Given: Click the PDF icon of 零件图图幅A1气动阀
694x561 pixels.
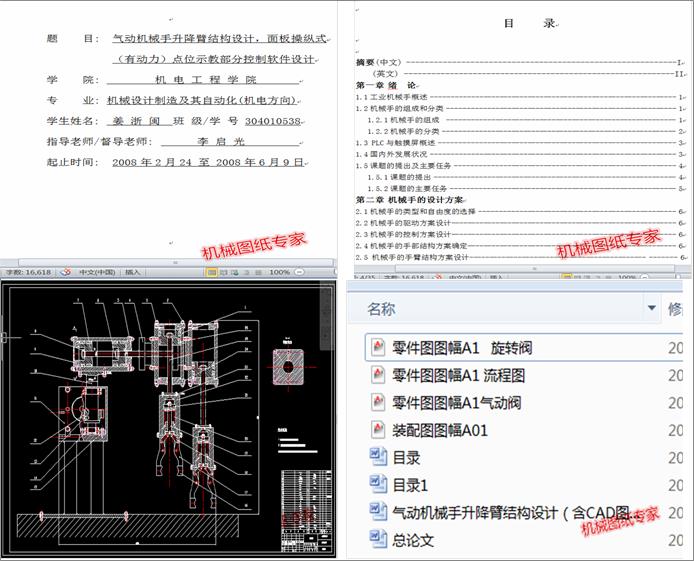Looking at the screenshot, I should [378, 402].
